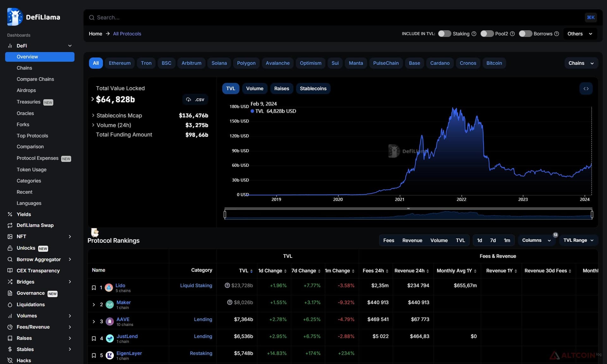
Task: Click the Hacks shield icon
Action: coord(10,361)
